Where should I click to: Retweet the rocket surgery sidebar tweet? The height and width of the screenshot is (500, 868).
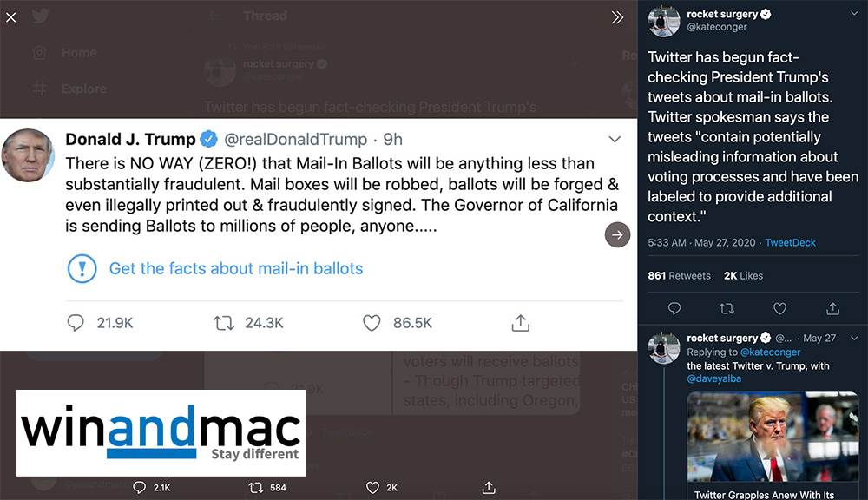click(727, 308)
